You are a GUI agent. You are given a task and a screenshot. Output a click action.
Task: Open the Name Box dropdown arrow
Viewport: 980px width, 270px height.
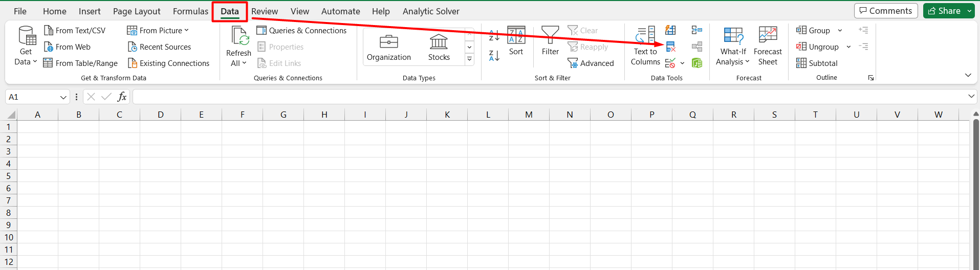coord(63,97)
